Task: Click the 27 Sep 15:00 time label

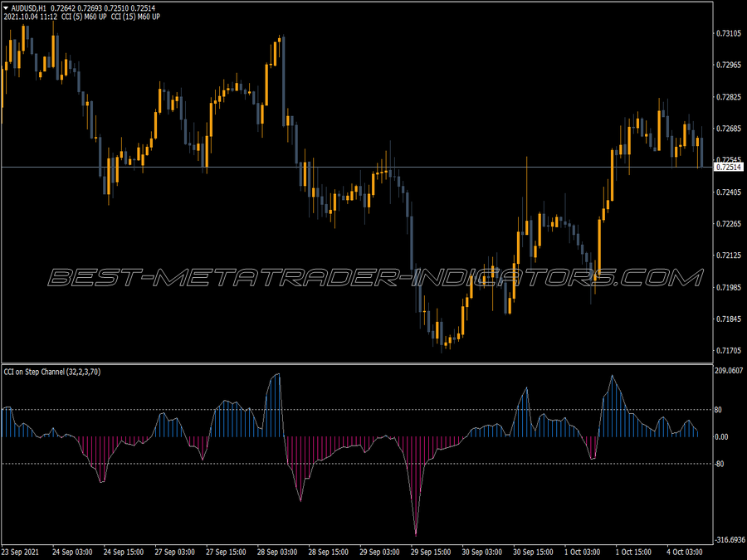Action: 226,552
